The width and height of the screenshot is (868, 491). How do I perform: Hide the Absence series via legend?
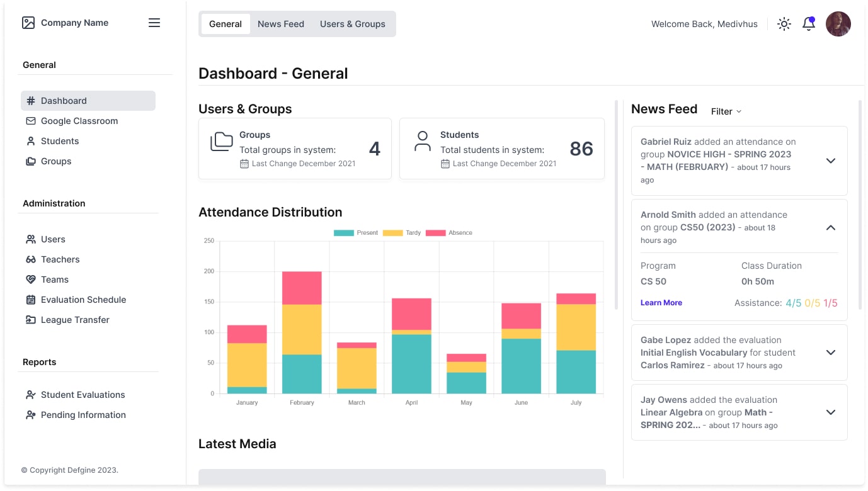(448, 233)
